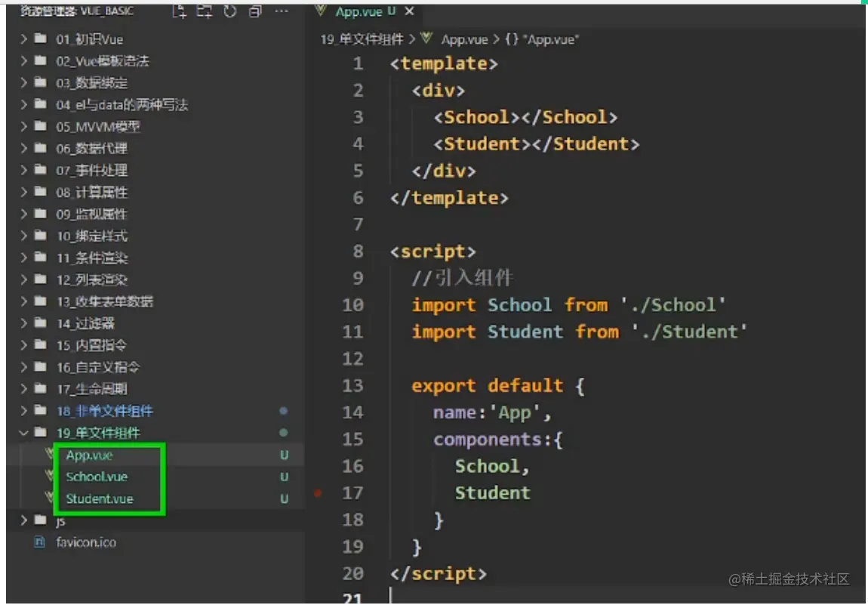Viewport: 868px width, 605px height.
Task: Refresh the explorer with the refresh icon
Action: coord(229,11)
